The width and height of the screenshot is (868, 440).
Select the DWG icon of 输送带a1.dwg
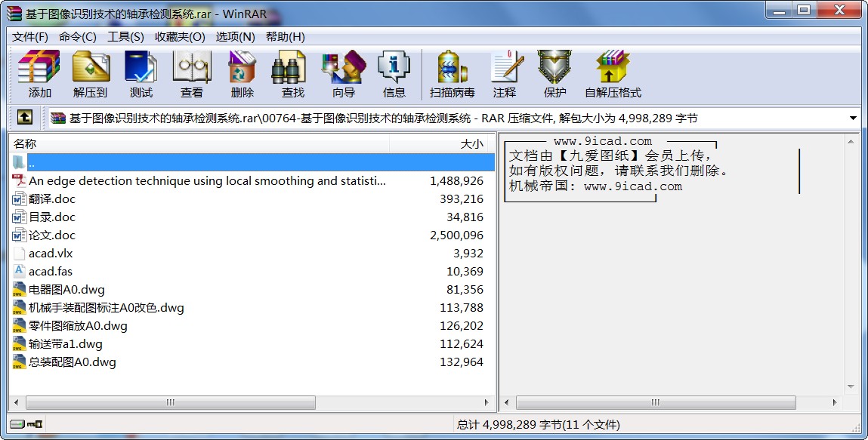click(x=19, y=344)
